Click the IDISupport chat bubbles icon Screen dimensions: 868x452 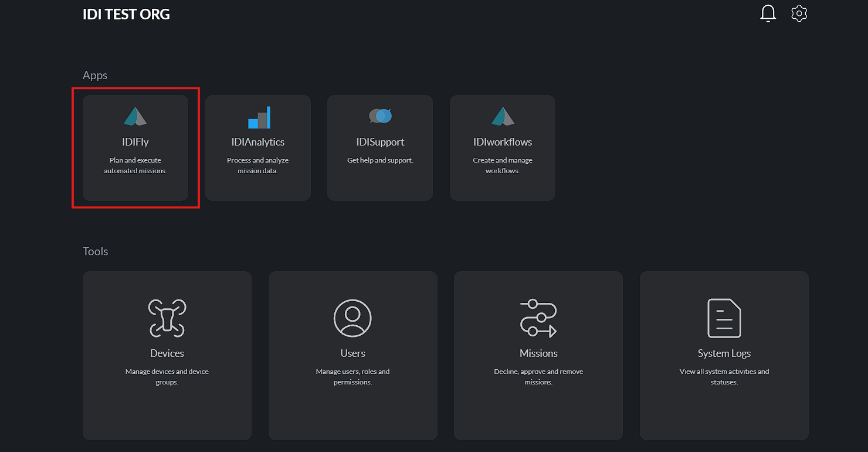(380, 116)
